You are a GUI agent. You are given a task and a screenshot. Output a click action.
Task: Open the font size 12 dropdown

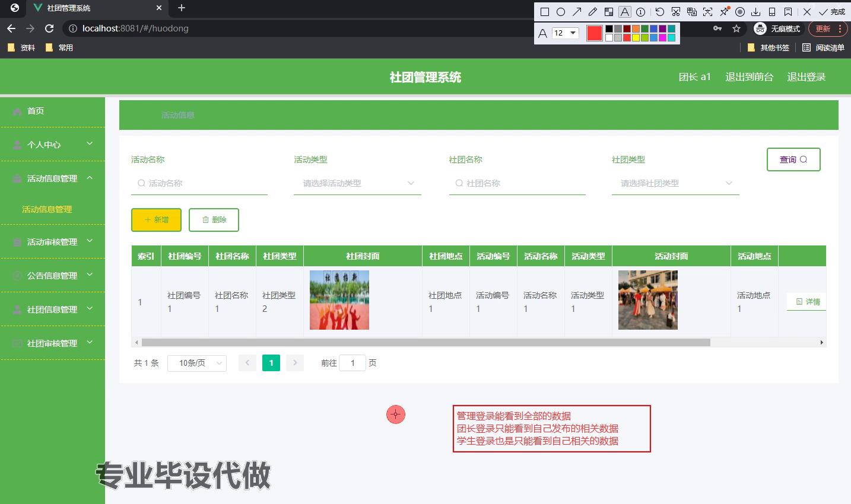pyautogui.click(x=565, y=33)
